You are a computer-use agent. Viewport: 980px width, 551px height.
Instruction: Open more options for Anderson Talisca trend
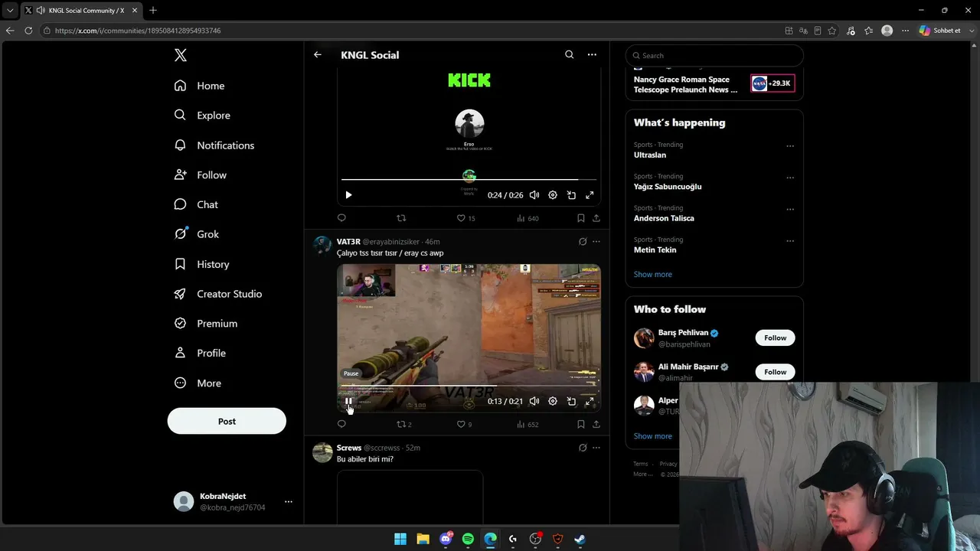790,210
